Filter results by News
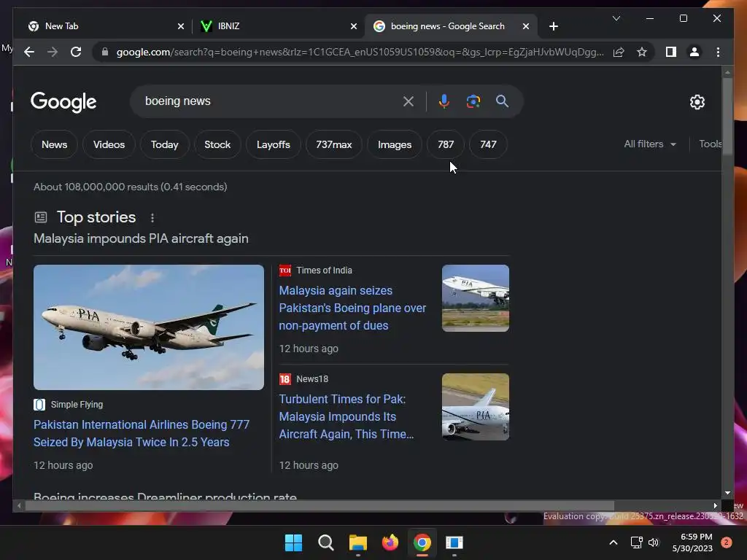This screenshot has height=560, width=747. click(x=54, y=144)
